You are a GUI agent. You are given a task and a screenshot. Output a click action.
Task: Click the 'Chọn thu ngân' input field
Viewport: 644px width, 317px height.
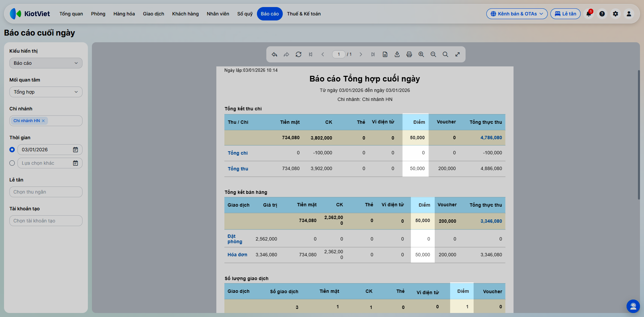pyautogui.click(x=46, y=192)
